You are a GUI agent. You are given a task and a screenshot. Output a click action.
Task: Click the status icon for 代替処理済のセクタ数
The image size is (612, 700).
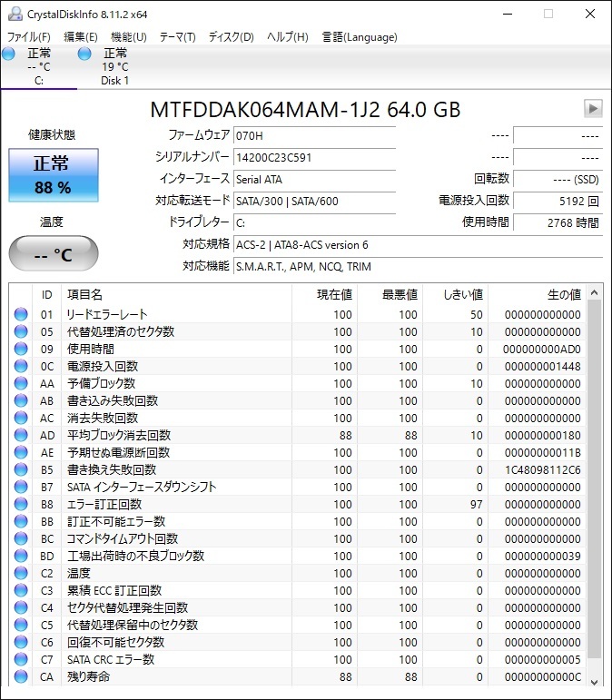(21, 331)
